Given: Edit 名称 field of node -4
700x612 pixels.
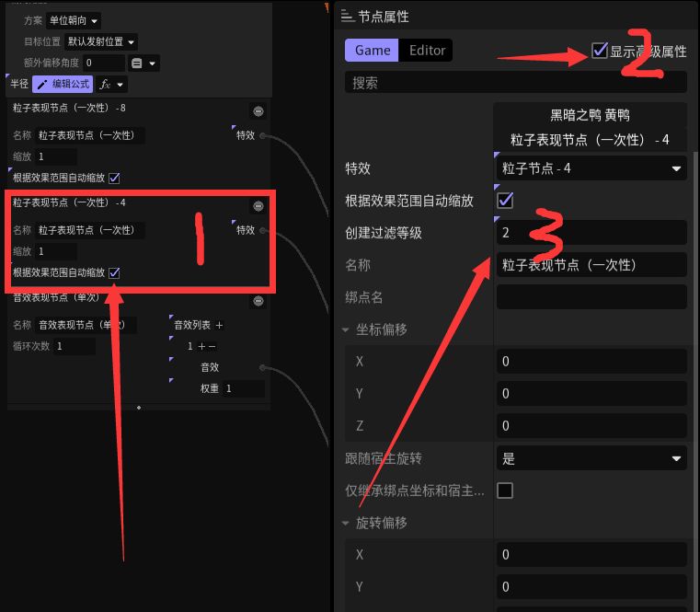Looking at the screenshot, I should click(x=90, y=230).
